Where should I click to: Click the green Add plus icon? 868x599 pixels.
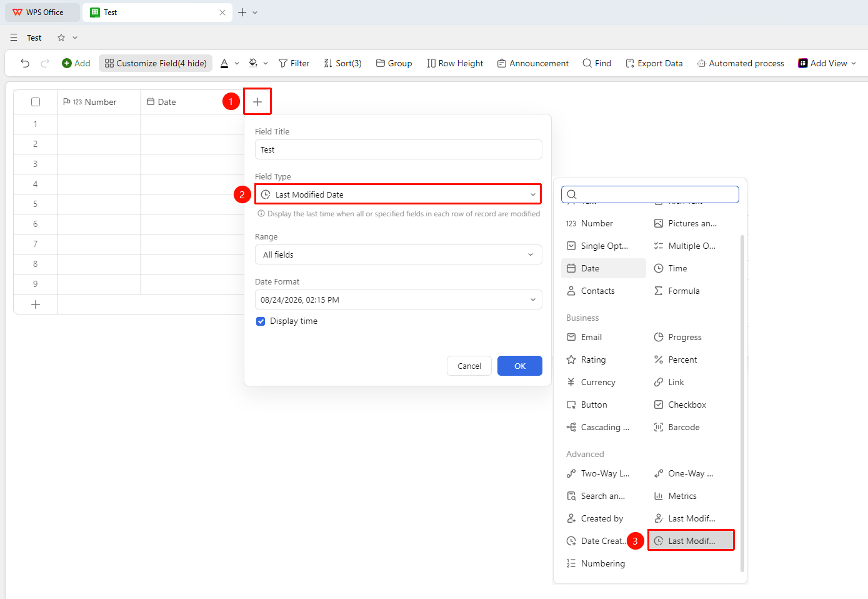coord(67,63)
